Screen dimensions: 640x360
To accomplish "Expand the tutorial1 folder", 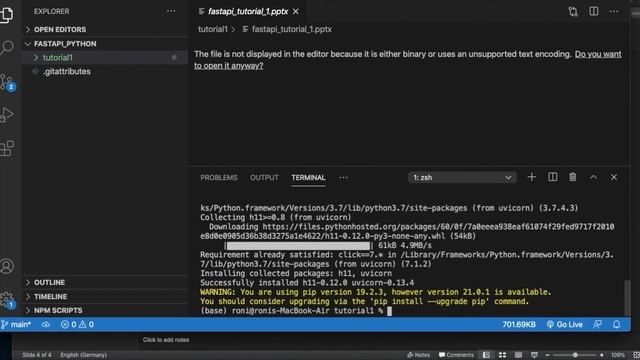I will click(104, 58).
